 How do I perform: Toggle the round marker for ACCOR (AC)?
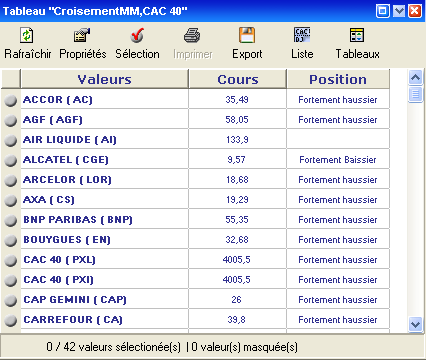(11, 100)
